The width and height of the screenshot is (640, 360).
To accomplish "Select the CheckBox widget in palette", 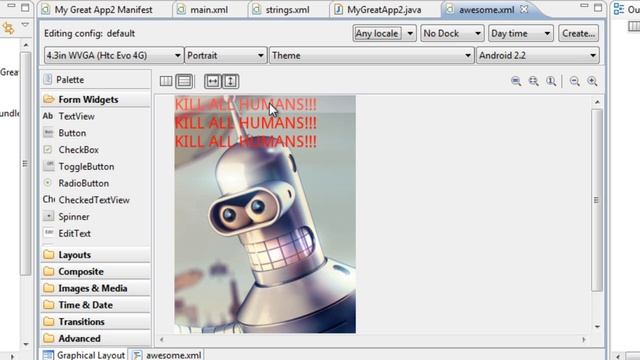I will 78,150.
